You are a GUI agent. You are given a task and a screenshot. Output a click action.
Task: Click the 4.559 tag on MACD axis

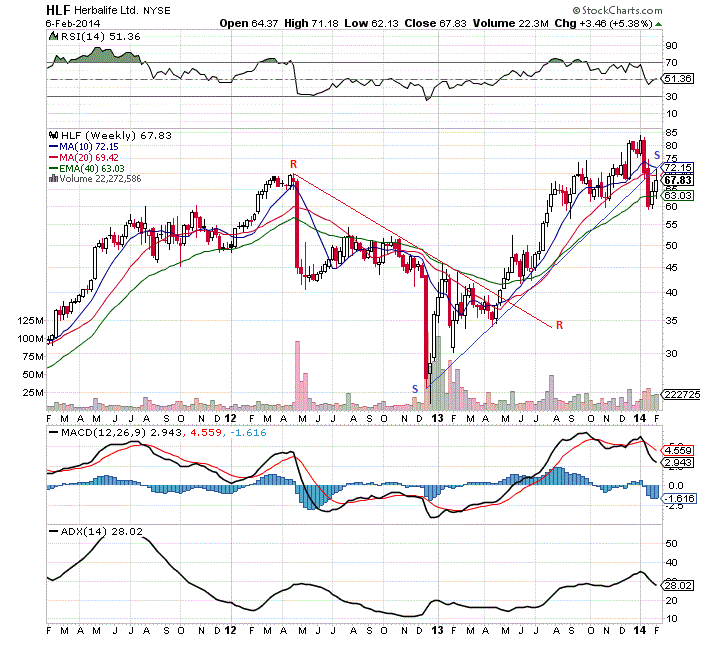coord(678,450)
